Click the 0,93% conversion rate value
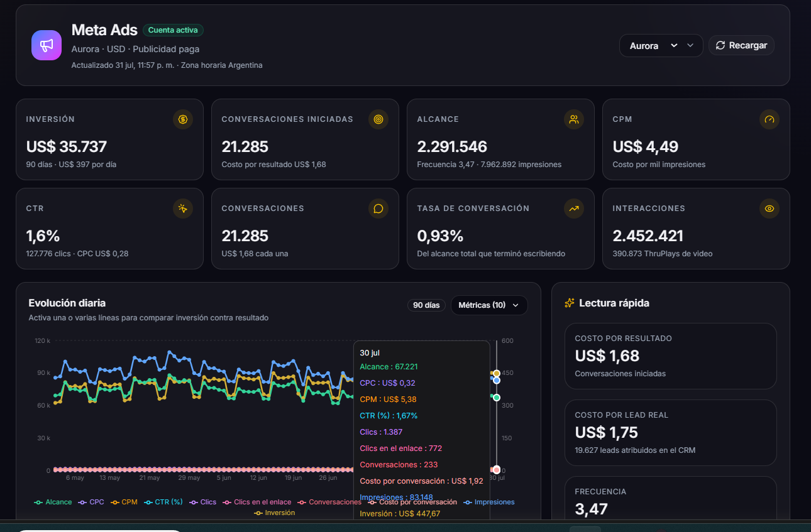 coord(440,236)
